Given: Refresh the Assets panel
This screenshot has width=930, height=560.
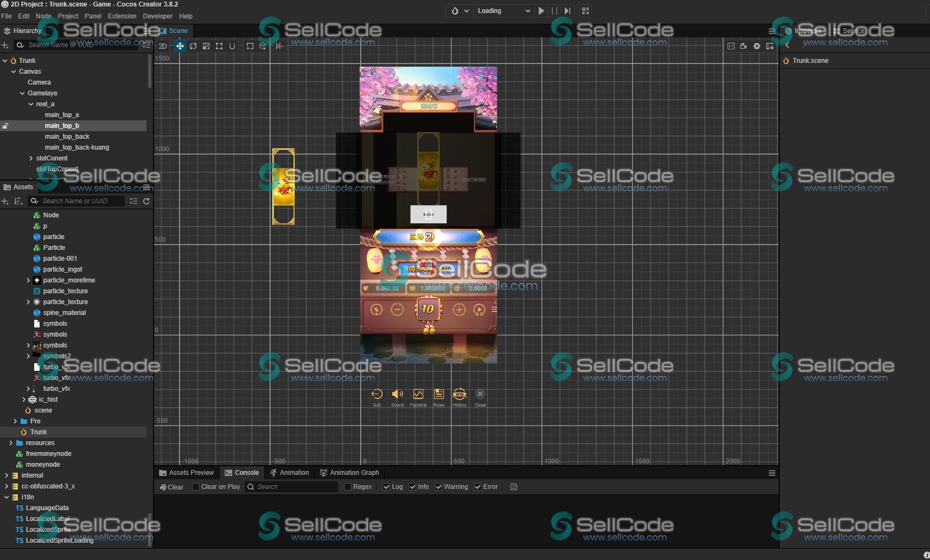Looking at the screenshot, I should coord(146,201).
